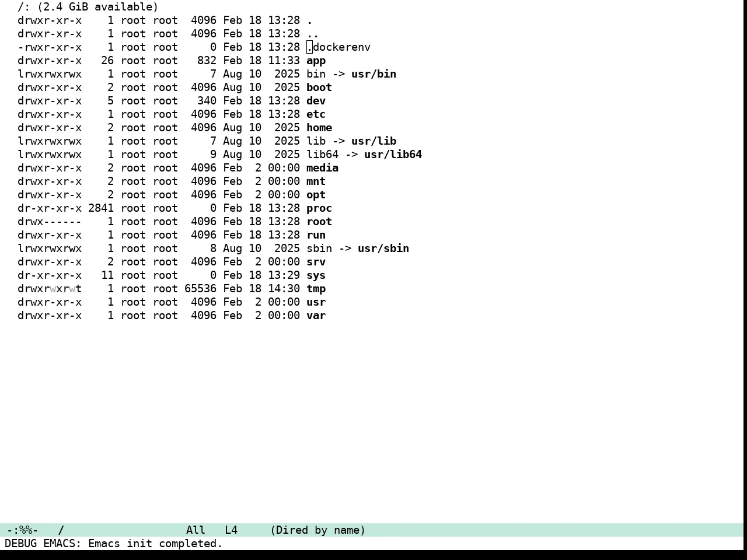Image resolution: width=747 pixels, height=560 pixels.
Task: Open the tmp directory
Action: pyautogui.click(x=316, y=289)
